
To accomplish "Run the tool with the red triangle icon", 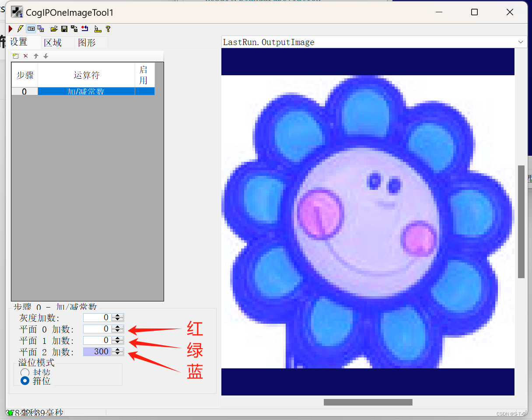I will (10, 29).
